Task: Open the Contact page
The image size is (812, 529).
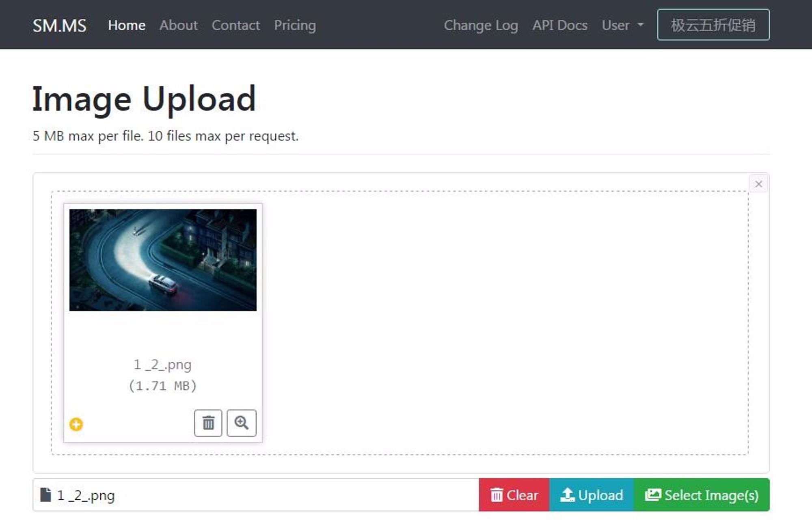Action: point(236,25)
